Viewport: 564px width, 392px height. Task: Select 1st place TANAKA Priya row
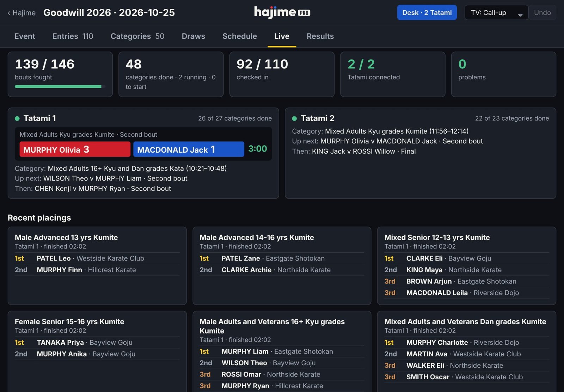pyautogui.click(x=97, y=343)
